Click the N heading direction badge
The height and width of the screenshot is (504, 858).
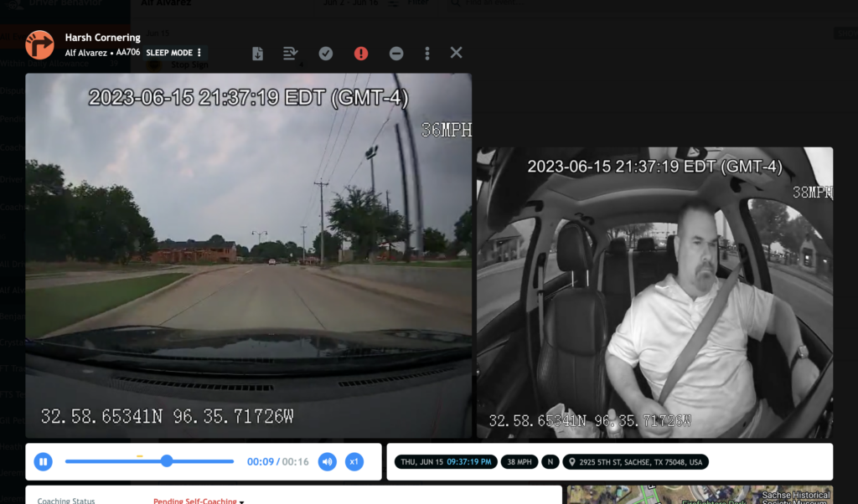(550, 462)
